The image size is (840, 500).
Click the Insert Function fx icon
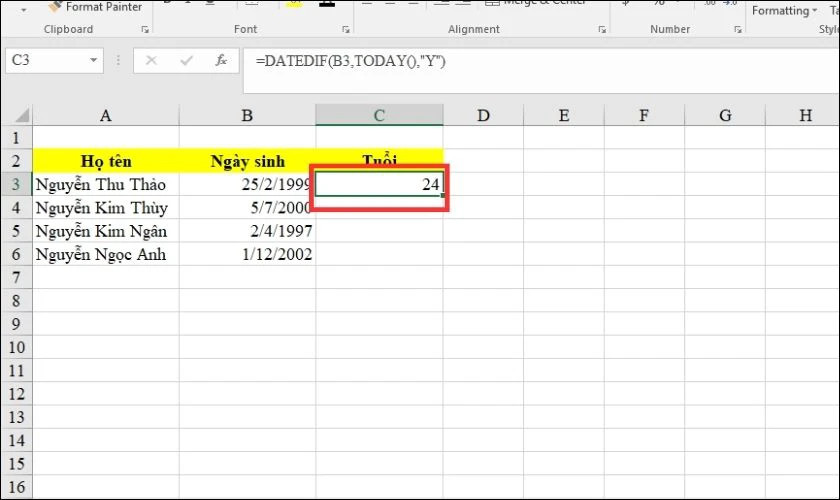(x=221, y=61)
